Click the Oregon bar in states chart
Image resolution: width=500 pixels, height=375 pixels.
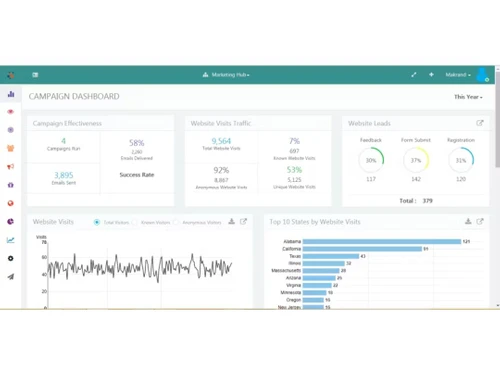(x=313, y=300)
